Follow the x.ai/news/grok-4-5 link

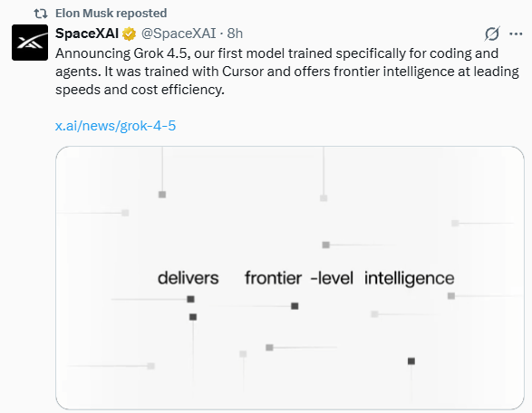115,126
